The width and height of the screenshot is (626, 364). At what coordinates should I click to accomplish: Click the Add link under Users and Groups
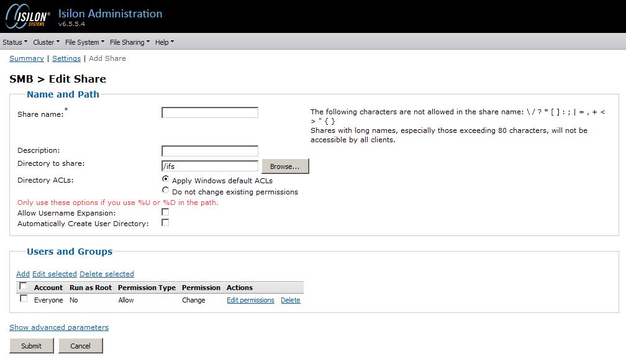click(23, 274)
